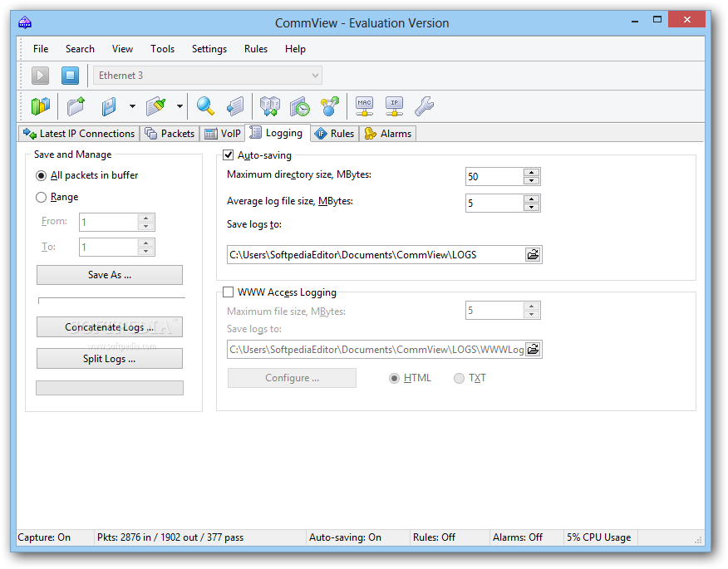
Task: Click the Concatenate Logs button
Action: click(x=110, y=326)
